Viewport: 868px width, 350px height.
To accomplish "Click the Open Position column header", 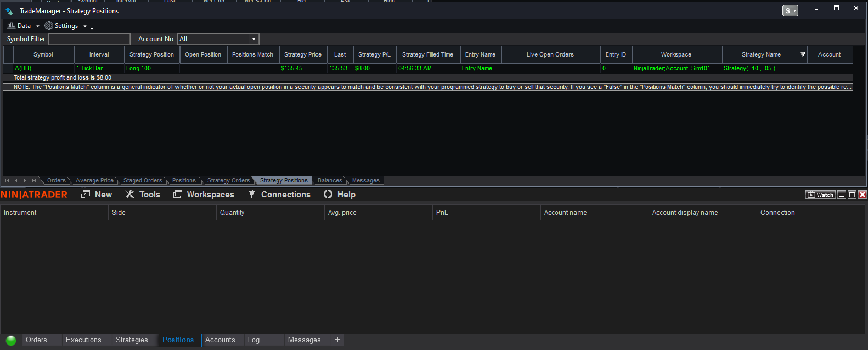I will tap(203, 54).
